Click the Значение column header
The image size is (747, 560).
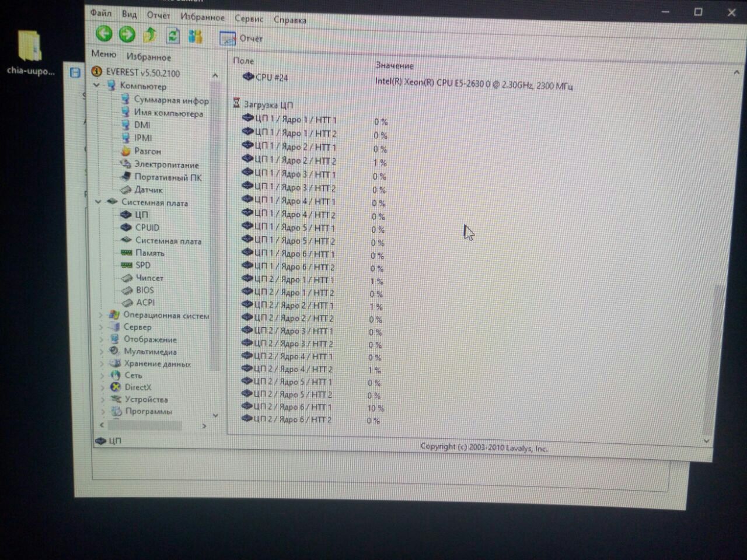point(395,65)
